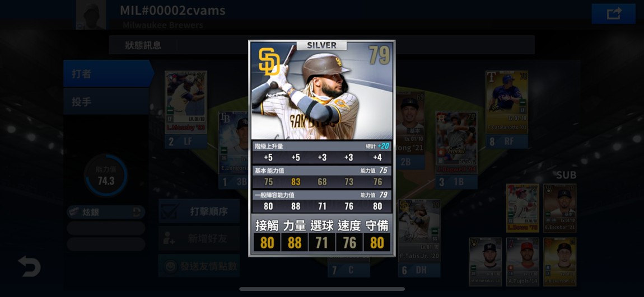Select the 打者 batters tab
This screenshot has height=297, width=644.
(109, 74)
